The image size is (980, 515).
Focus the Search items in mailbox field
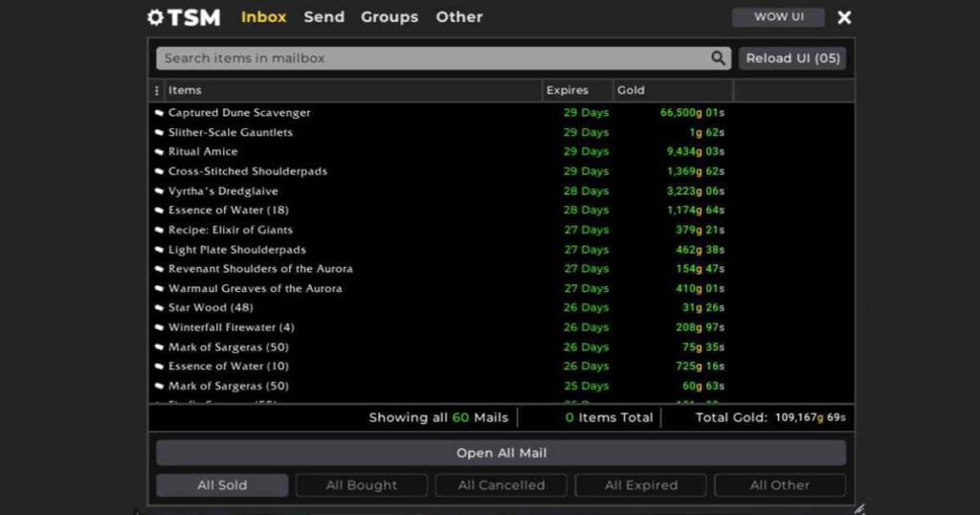pos(431,58)
